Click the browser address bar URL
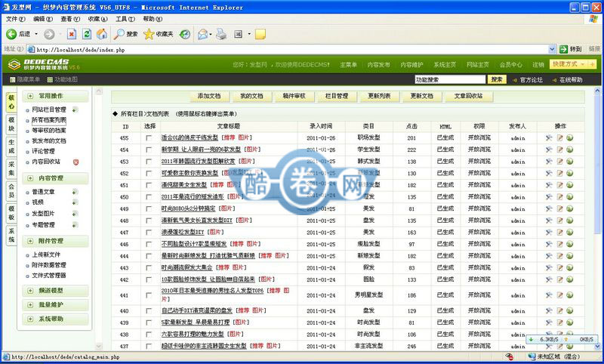604x364 pixels. [x=81, y=50]
